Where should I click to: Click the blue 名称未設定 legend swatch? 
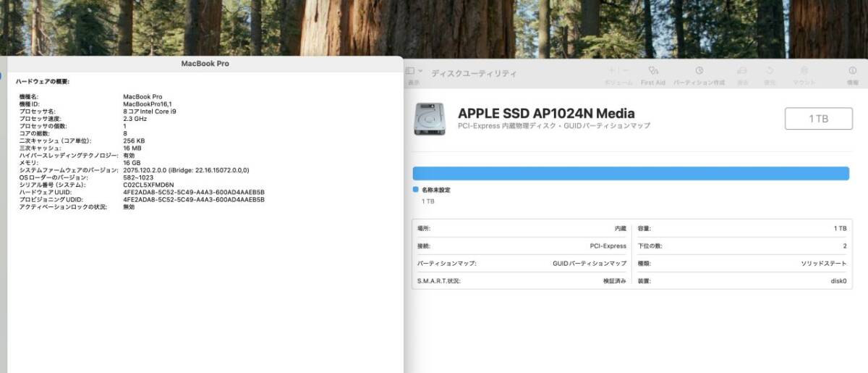[x=416, y=189]
